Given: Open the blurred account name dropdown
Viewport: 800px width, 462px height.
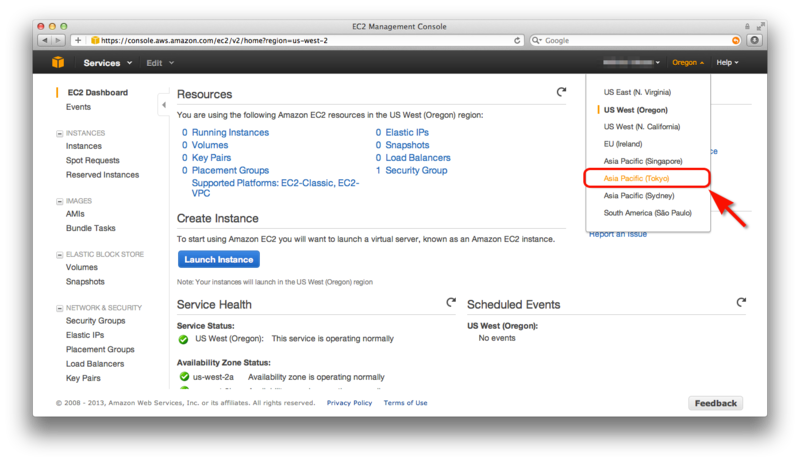Looking at the screenshot, I should (631, 62).
